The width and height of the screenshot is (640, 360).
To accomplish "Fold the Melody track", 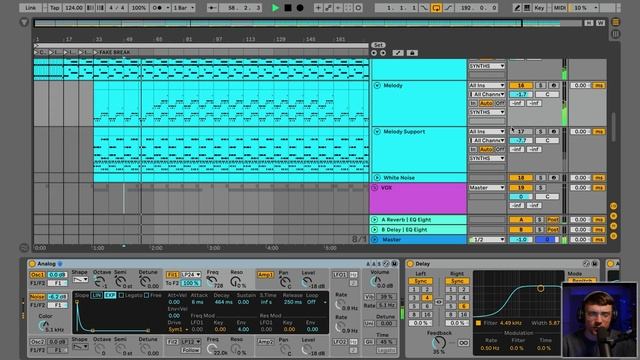I will coord(377,85).
